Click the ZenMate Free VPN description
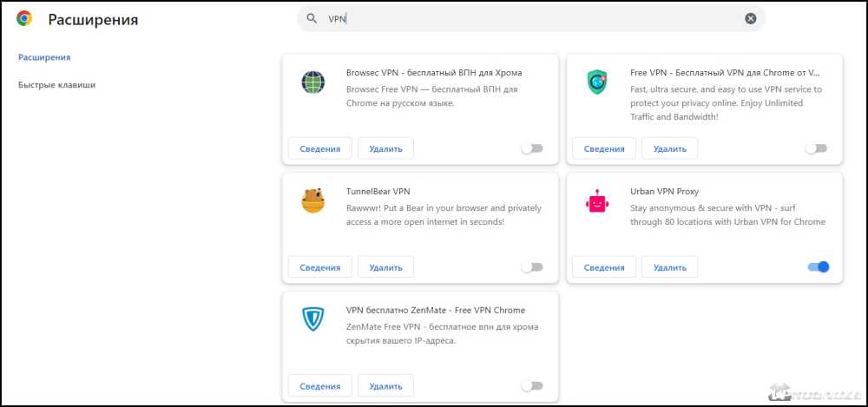Viewport: 868px width, 407px height. pyautogui.click(x=442, y=333)
